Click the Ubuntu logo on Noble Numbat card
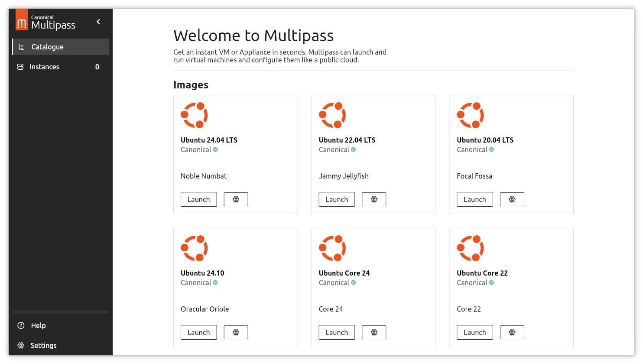The image size is (643, 364). (x=194, y=115)
